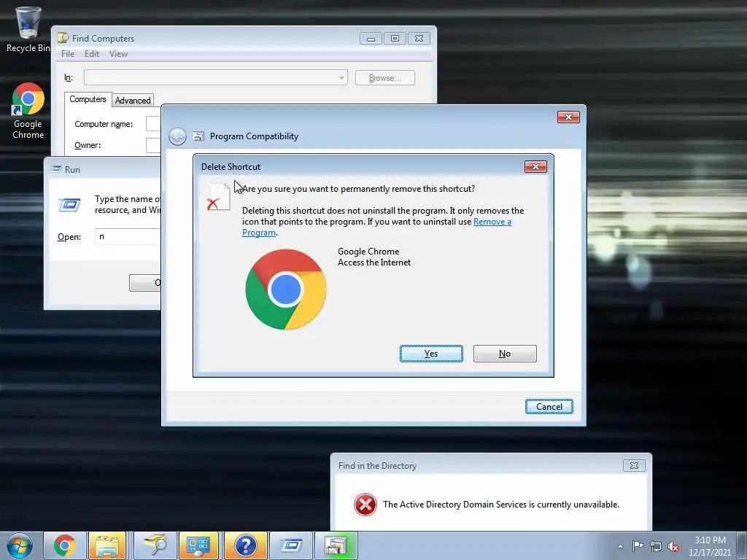Click the Windows Start orb
747x560 pixels.
[20, 545]
